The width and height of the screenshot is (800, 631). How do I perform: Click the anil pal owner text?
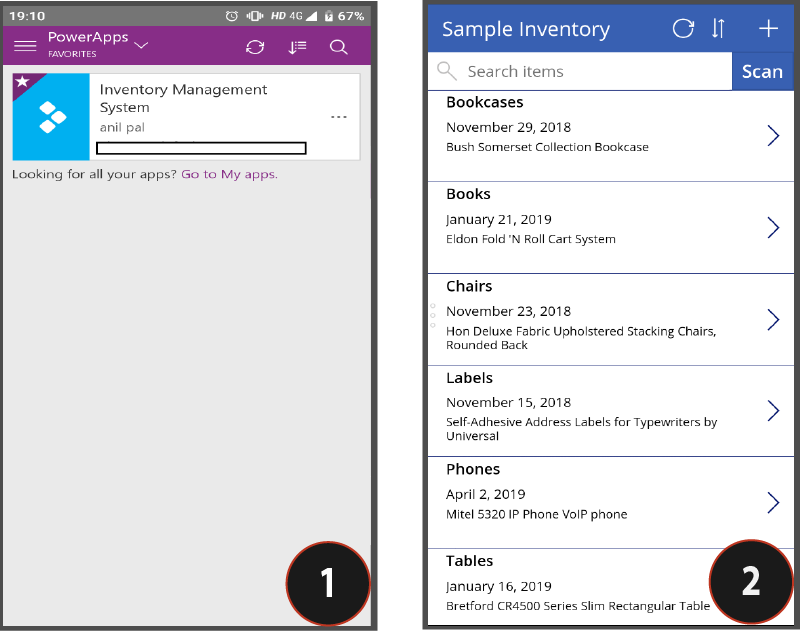point(122,127)
